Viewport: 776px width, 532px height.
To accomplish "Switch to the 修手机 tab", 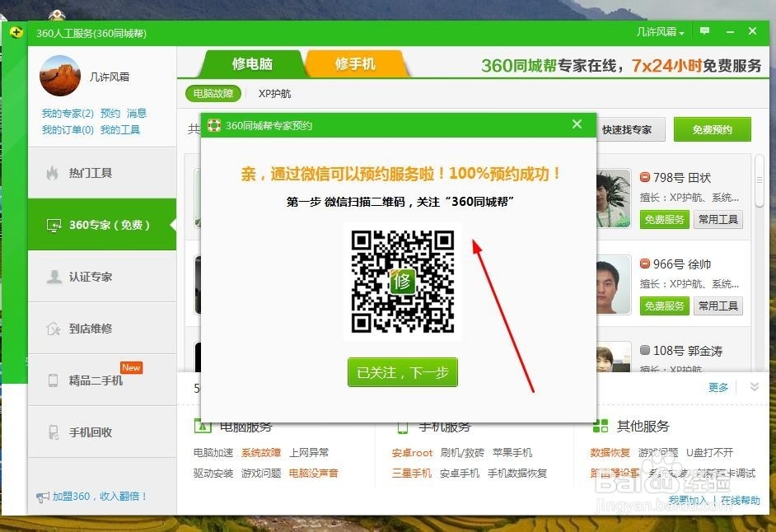I will tap(355, 64).
